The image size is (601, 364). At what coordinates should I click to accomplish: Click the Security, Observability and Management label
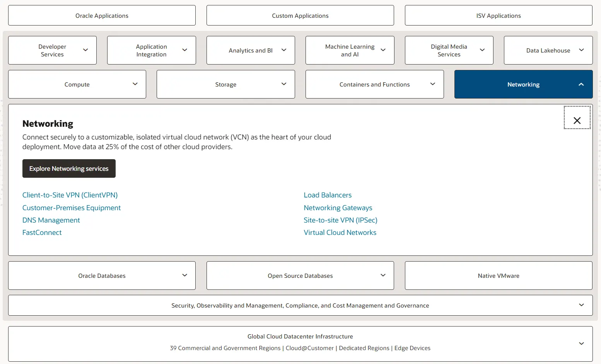click(x=300, y=306)
